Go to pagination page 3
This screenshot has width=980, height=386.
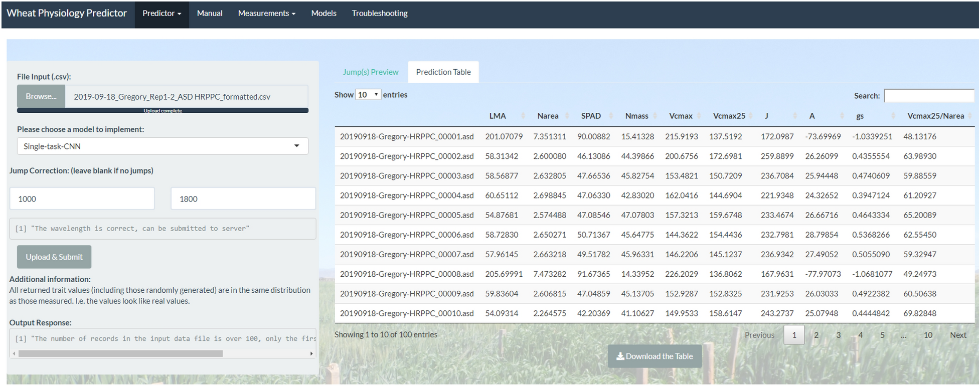(x=838, y=335)
